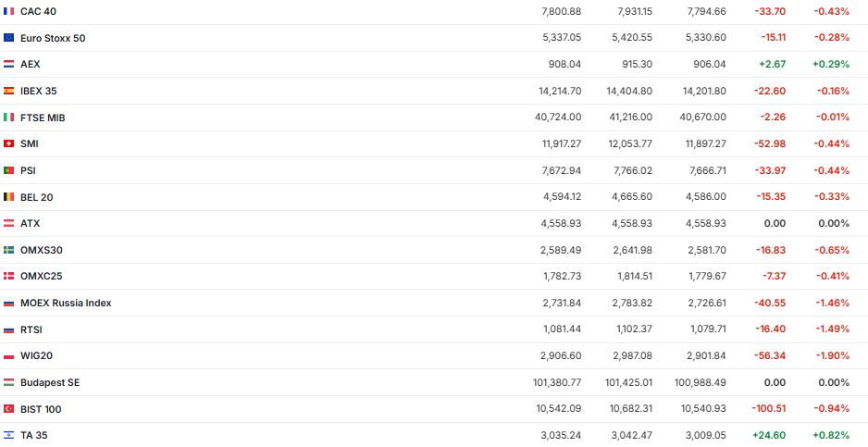Viewport: 868px width, 447px height.
Task: Open the Euro Stoxx 50 index page
Action: (52, 38)
